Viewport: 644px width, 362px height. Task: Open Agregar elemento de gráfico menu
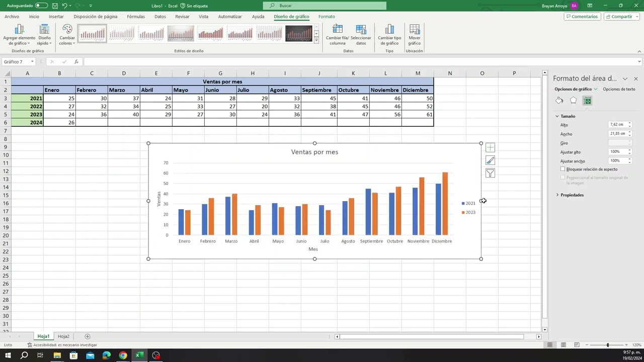click(x=19, y=35)
